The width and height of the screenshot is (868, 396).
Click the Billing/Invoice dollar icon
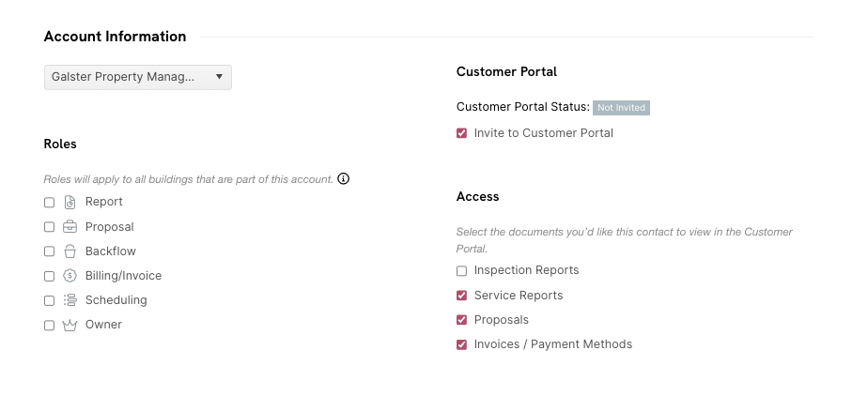tap(70, 276)
